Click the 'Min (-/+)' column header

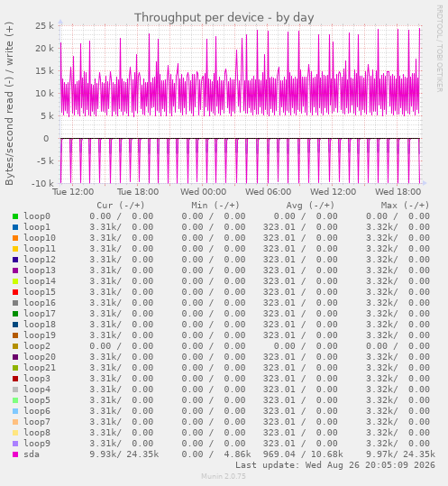tap(215, 206)
